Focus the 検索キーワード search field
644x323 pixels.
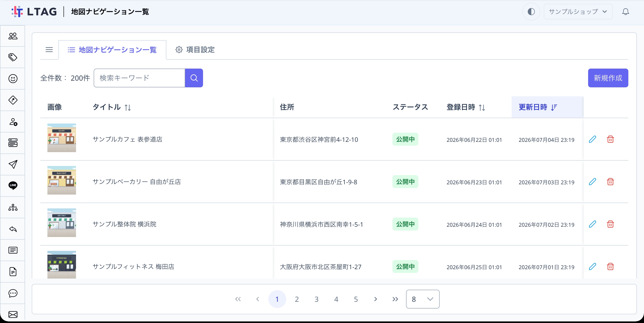139,78
